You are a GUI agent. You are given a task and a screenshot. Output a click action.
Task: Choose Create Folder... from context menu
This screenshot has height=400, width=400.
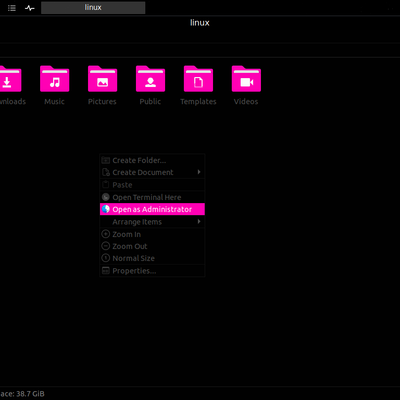click(x=152, y=160)
